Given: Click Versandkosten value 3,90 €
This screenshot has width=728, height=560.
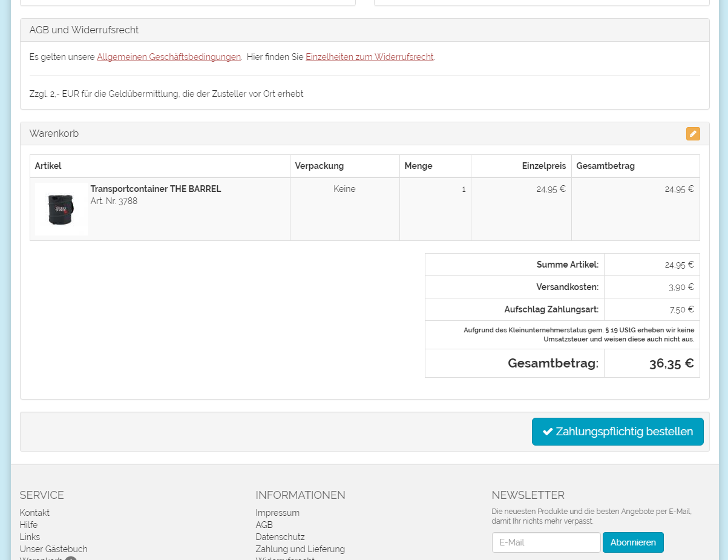Looking at the screenshot, I should point(681,287).
